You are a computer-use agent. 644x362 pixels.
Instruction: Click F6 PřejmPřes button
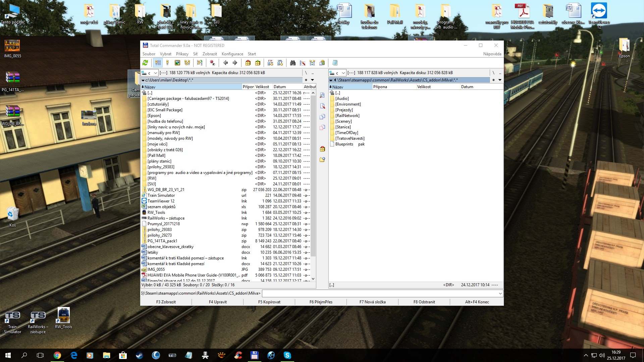(321, 302)
